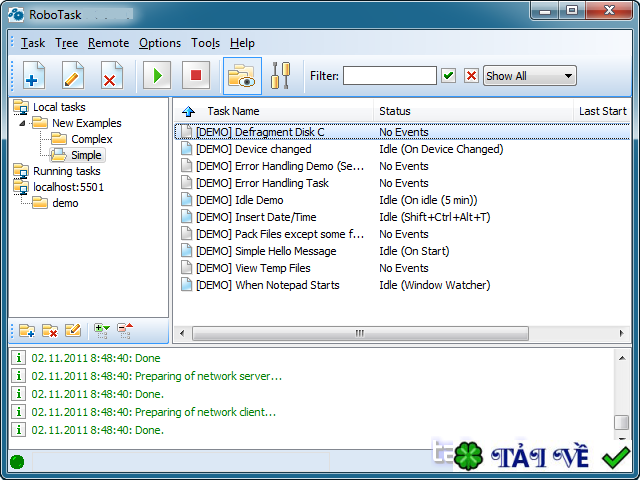Viewport: 640px width, 480px height.
Task: Sort by the Status column header
Action: pyautogui.click(x=395, y=111)
